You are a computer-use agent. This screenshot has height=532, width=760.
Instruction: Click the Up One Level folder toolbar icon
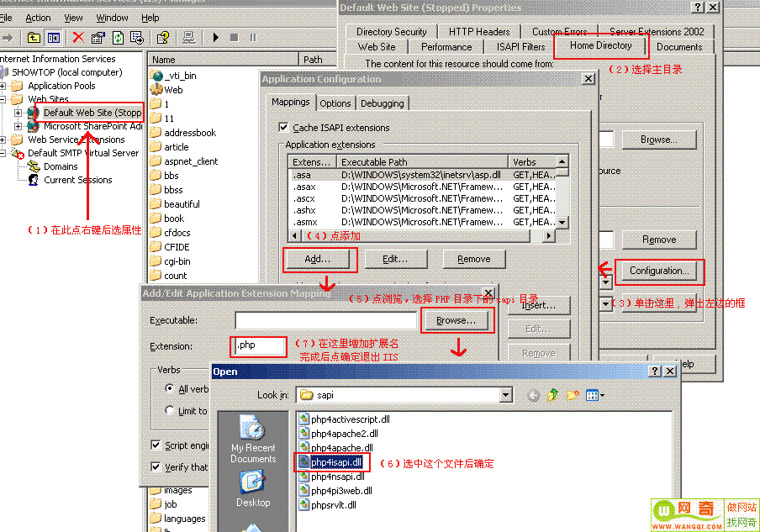click(34, 38)
